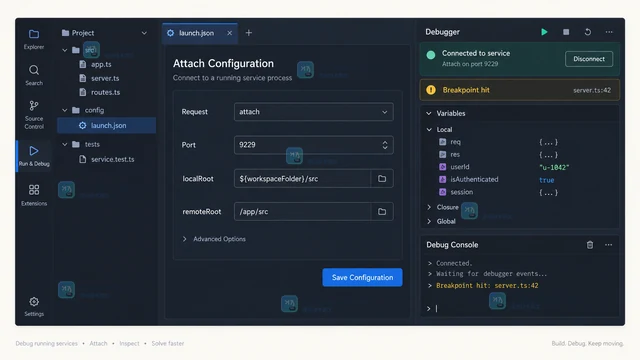Add a new editor tab
This screenshot has width=640, height=360.
(249, 33)
